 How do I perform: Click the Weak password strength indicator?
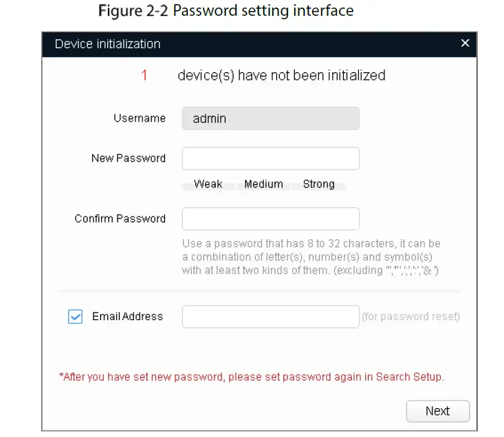click(x=208, y=184)
